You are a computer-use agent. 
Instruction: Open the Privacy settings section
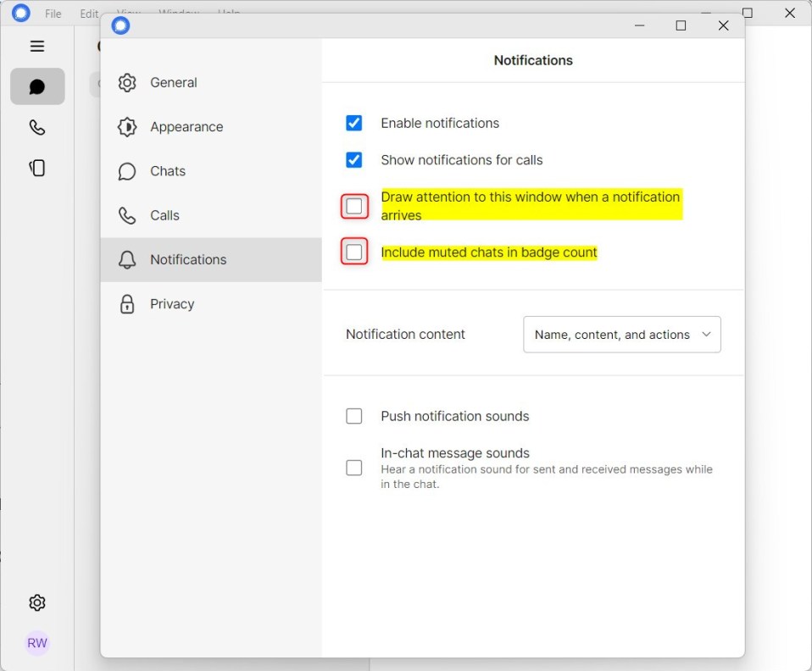pyautogui.click(x=172, y=303)
